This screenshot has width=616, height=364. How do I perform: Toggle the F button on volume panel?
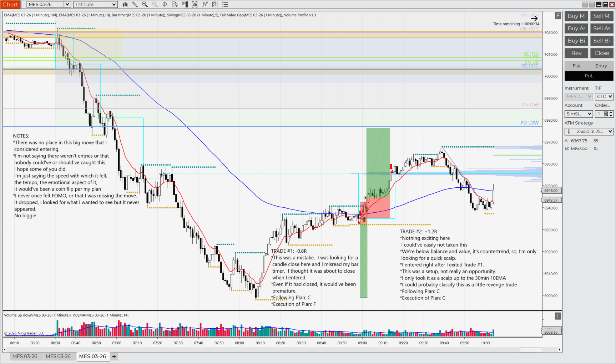tap(558, 316)
